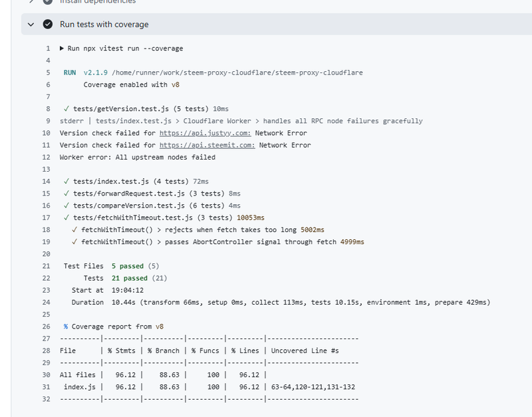The image size is (532, 417).
Task: Click line number 26 beside Coverage report
Action: (46, 327)
